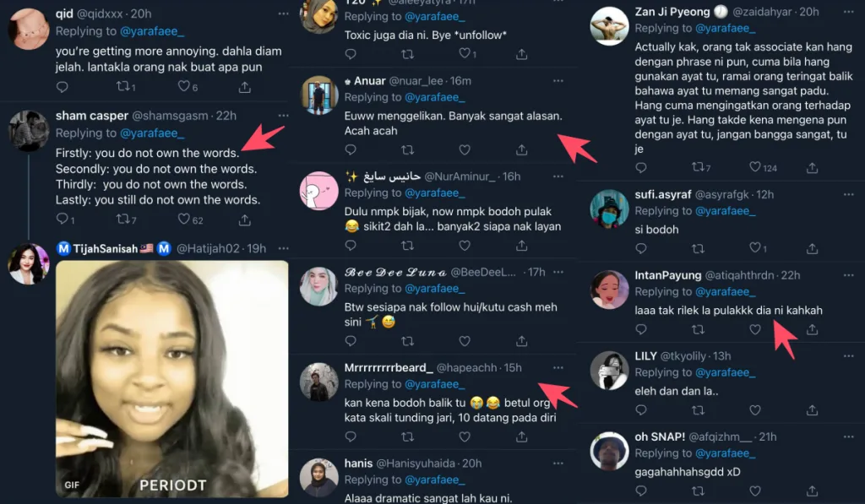
Task: Like sham casper's tweet
Action: pos(184,219)
